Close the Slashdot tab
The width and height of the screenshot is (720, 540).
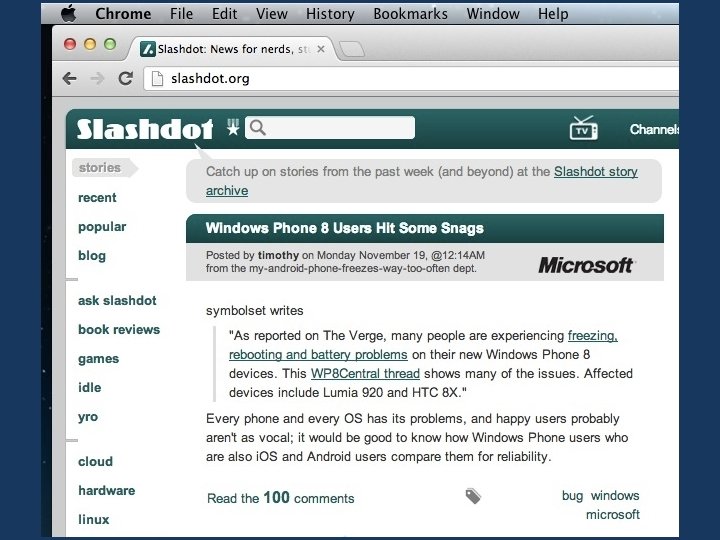(x=321, y=49)
